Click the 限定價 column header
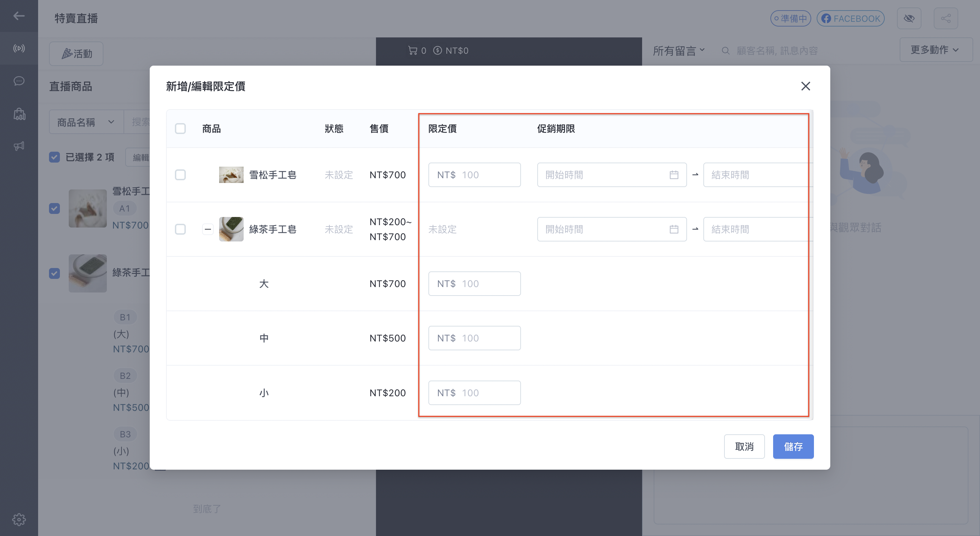The image size is (980, 536). coord(442,129)
